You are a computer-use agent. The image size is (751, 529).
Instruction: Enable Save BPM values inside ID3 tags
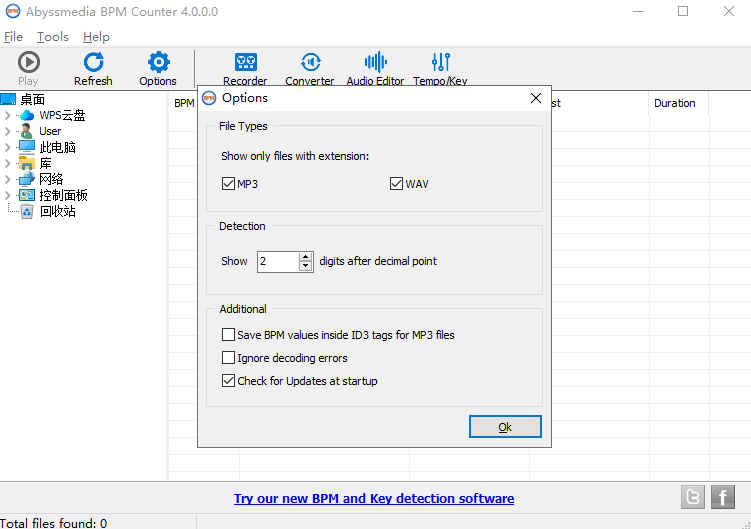click(228, 334)
